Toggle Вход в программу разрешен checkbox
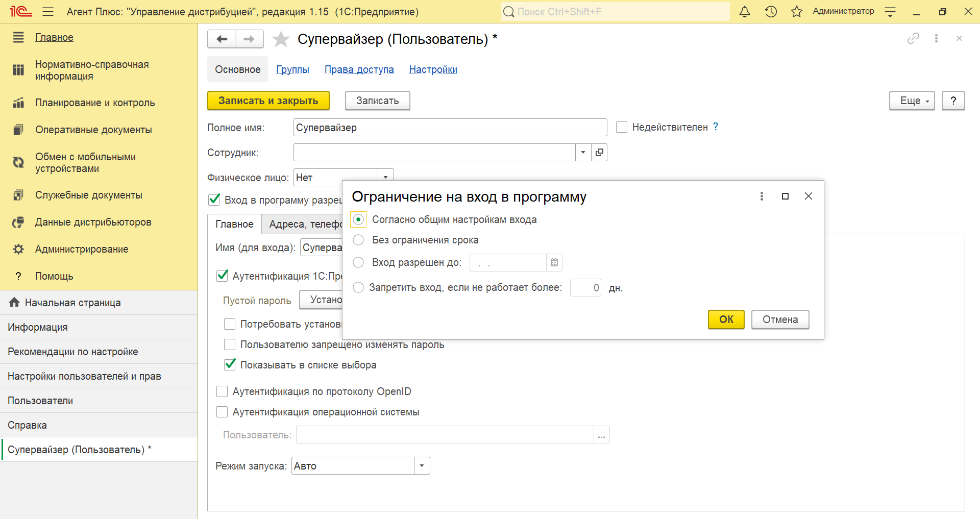 tap(214, 200)
